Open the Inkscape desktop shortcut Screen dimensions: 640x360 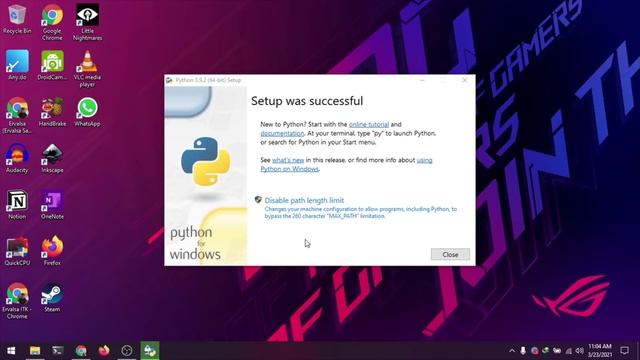(52, 158)
